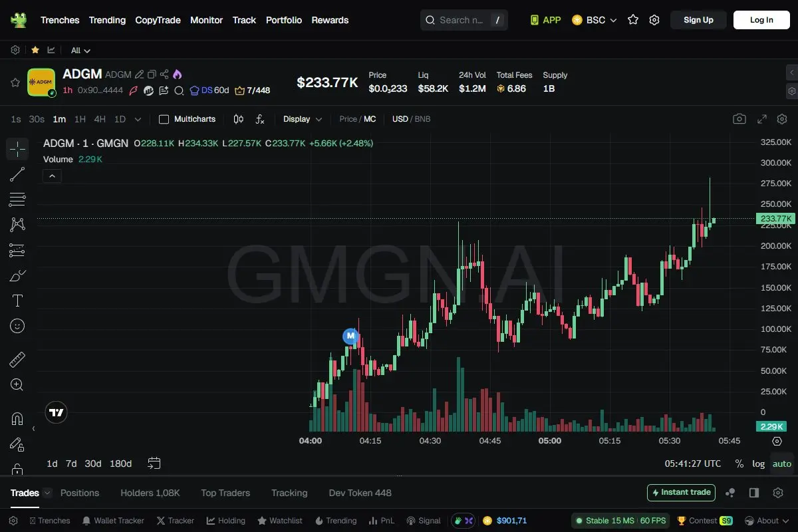Expand the timeframe interval dropdown
The height and width of the screenshot is (532, 798).
[138, 119]
